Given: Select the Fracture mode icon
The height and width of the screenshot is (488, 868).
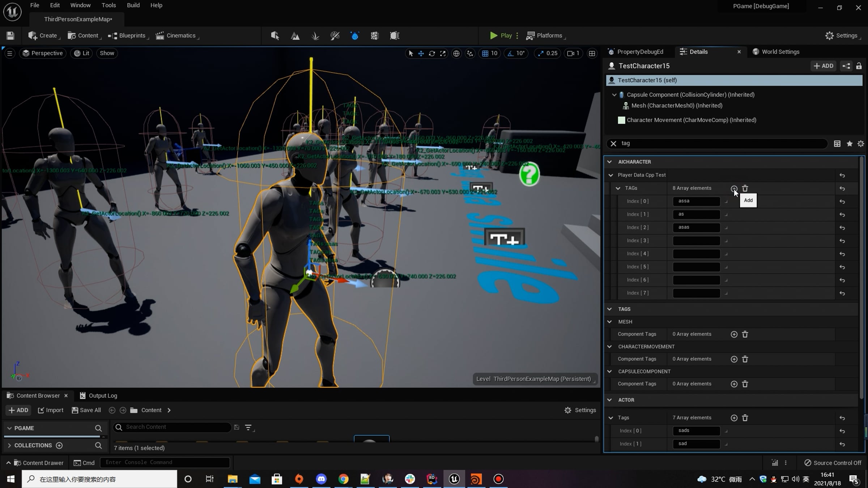Looking at the screenshot, I should coord(375,35).
